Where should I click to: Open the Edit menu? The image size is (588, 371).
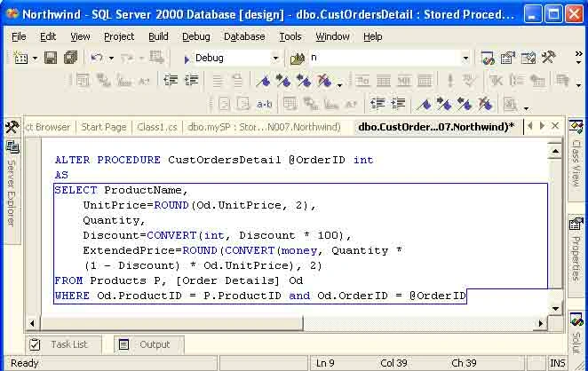tap(48, 36)
